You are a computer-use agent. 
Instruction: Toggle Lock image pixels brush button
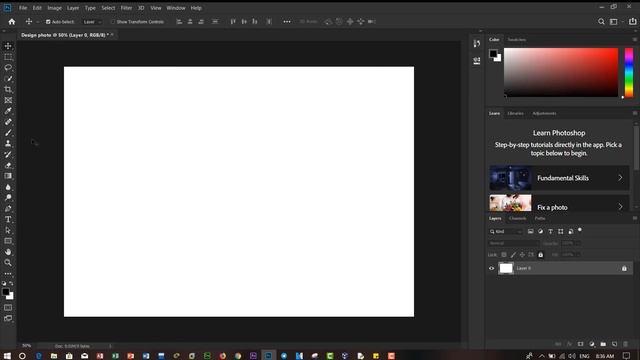coord(513,255)
